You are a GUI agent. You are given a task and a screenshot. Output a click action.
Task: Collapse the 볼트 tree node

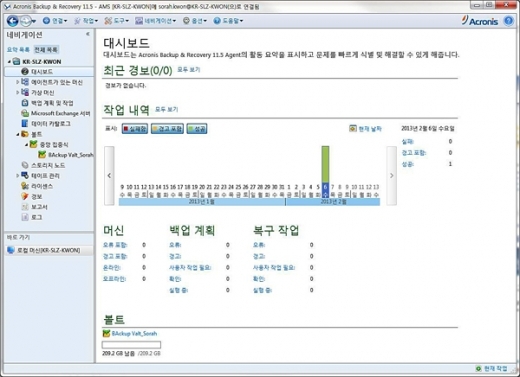pos(17,134)
